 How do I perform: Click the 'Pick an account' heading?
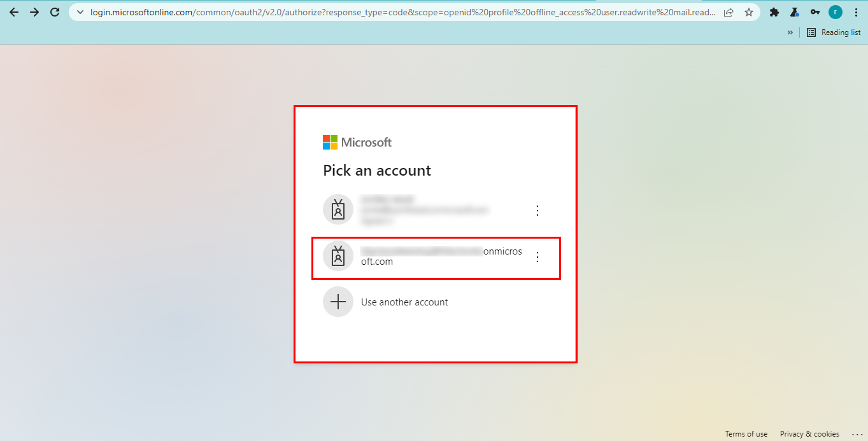pyautogui.click(x=377, y=171)
